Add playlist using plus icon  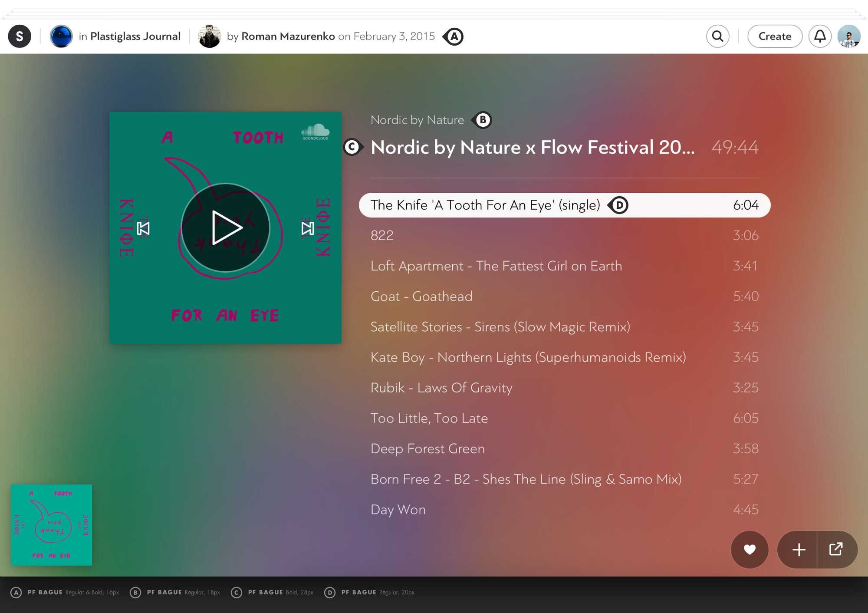[798, 549]
